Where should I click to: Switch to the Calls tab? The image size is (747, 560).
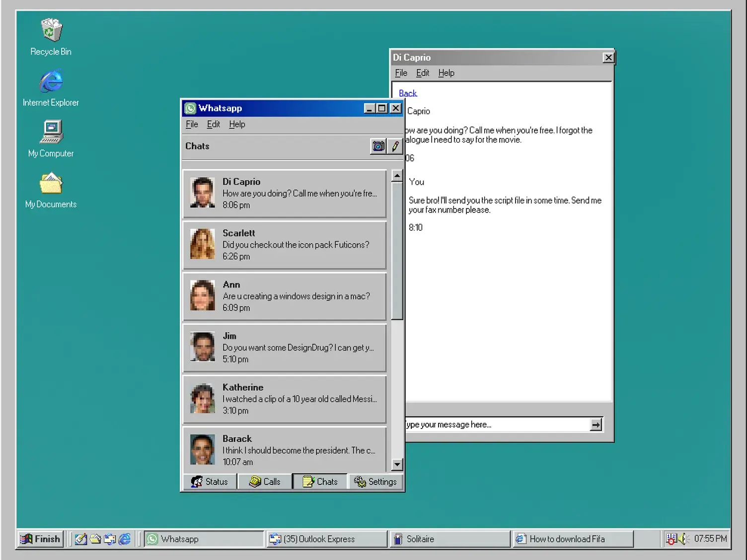pyautogui.click(x=265, y=482)
